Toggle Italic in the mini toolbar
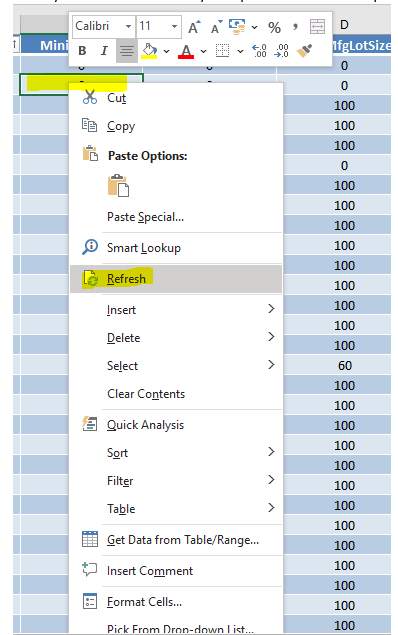The image size is (398, 635). pyautogui.click(x=104, y=51)
